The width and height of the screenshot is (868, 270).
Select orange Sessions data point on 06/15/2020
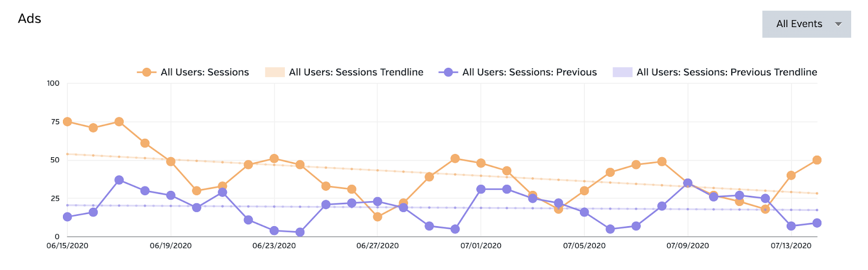[x=67, y=121]
